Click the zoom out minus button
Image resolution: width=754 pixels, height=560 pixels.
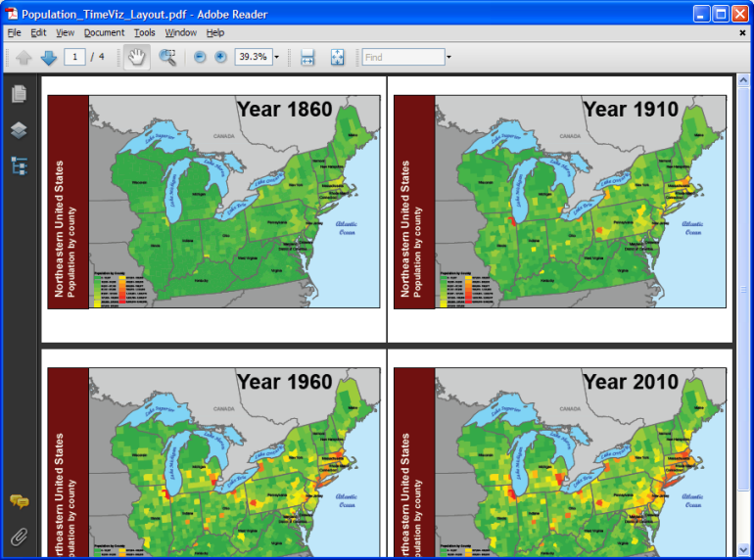[x=200, y=57]
